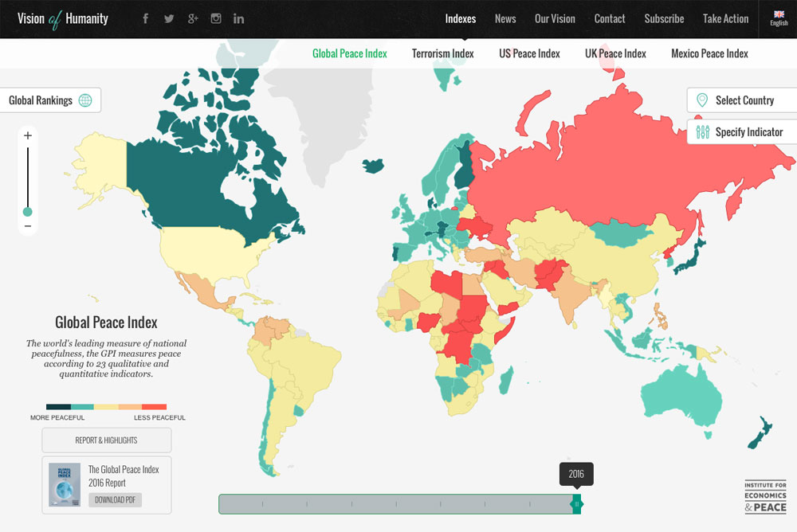
Task: Click the dark teal legend color swatch
Action: (x=58, y=406)
